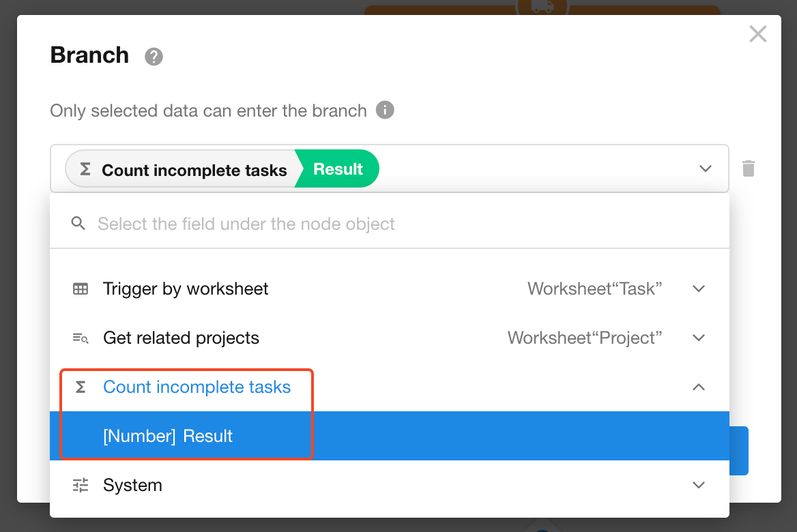Viewport: 797px width, 532px height.
Task: Click the Trigger by worksheet table icon
Action: tap(81, 289)
